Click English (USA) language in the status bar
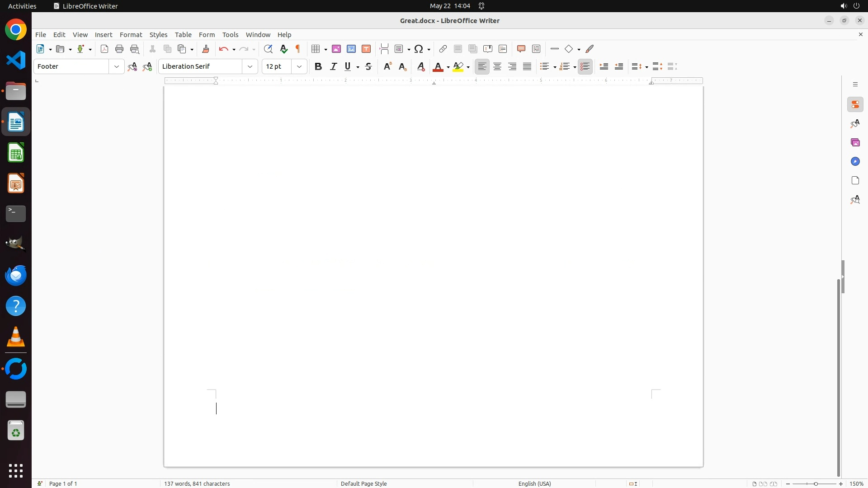 pyautogui.click(x=534, y=483)
